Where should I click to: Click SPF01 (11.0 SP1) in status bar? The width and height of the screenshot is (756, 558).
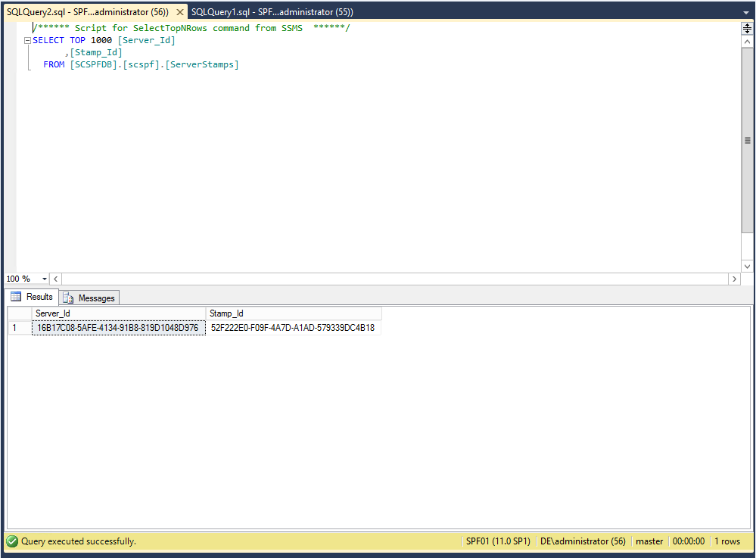pos(497,541)
